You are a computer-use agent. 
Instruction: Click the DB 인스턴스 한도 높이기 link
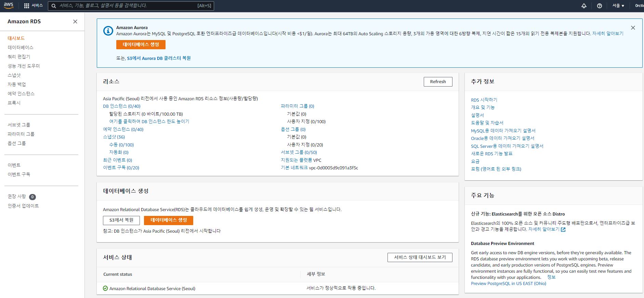pos(149,122)
